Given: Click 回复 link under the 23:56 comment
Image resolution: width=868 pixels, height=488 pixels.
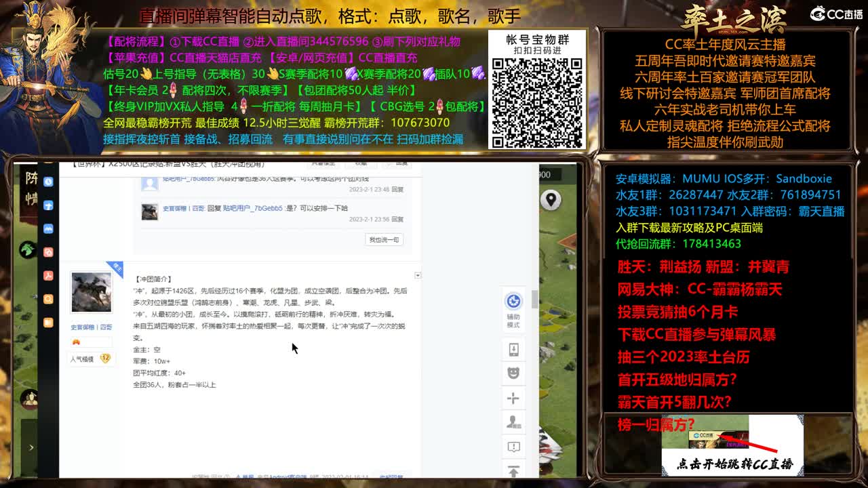Looking at the screenshot, I should pos(397,219).
